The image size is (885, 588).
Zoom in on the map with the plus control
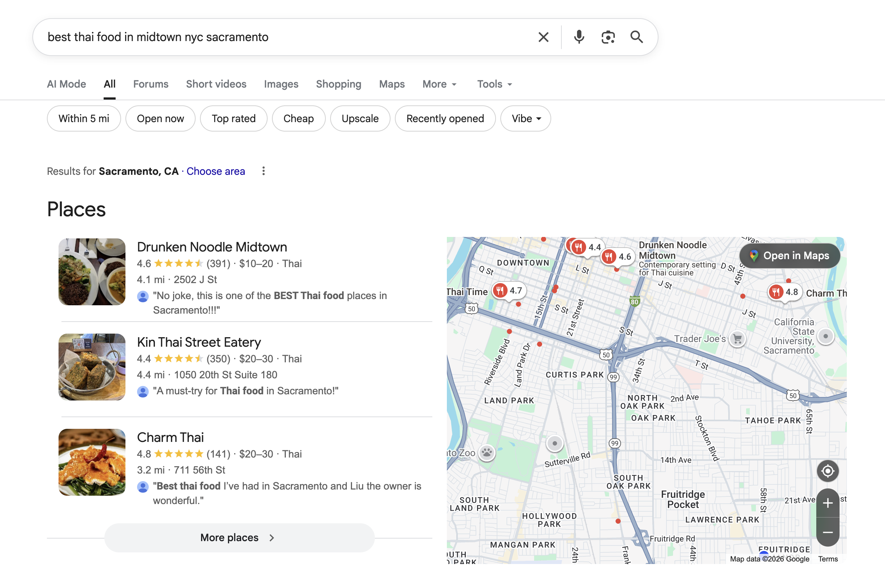tap(828, 503)
